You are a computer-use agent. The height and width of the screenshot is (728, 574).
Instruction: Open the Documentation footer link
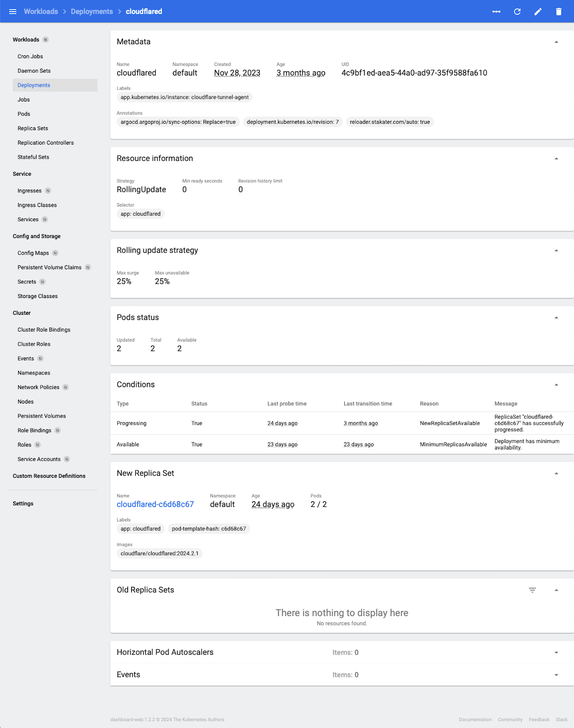coord(475,720)
